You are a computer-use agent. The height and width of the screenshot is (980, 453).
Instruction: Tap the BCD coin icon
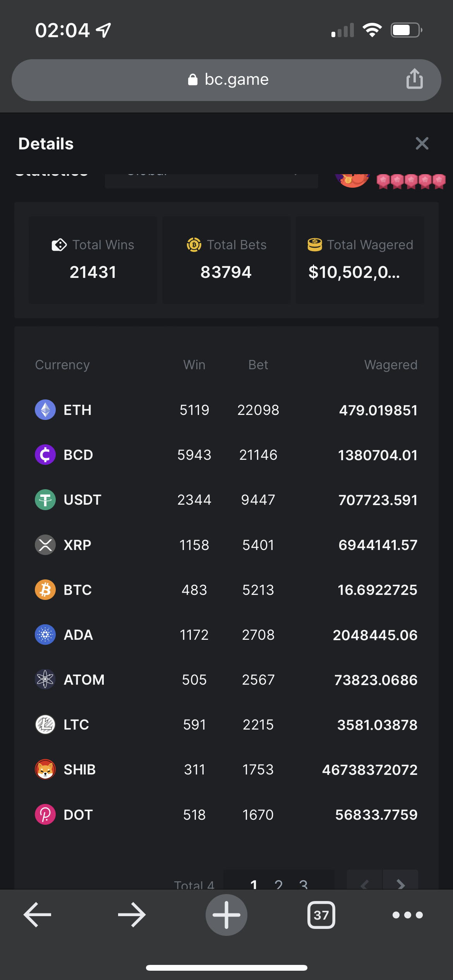point(45,454)
